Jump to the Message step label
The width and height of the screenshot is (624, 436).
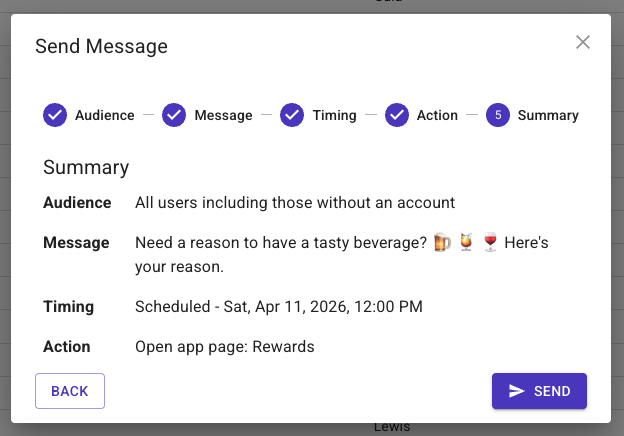(223, 115)
